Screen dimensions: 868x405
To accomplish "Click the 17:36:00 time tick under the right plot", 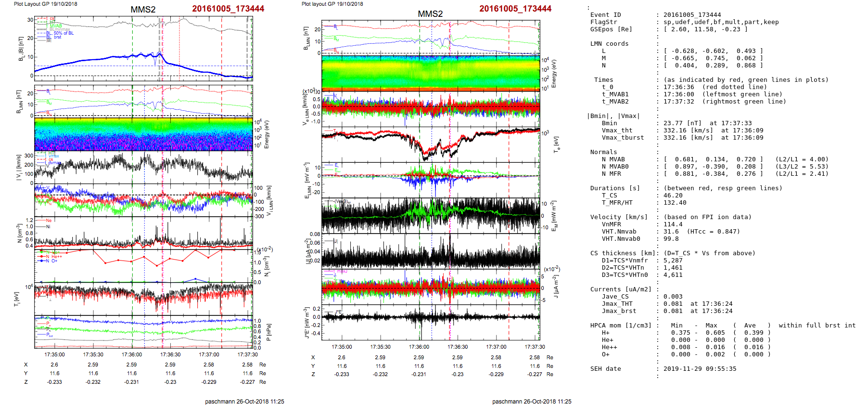I will point(419,347).
